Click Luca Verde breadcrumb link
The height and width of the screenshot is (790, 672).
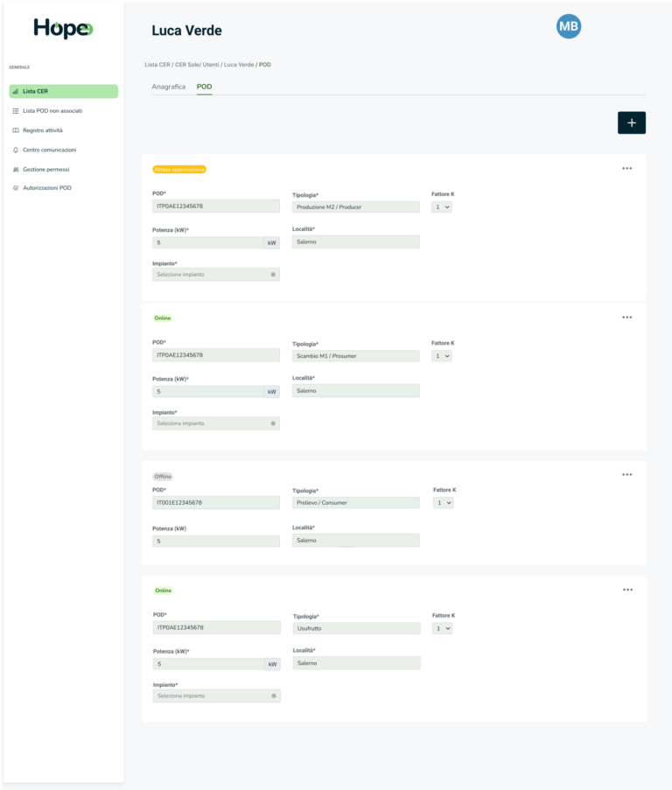(x=239, y=65)
